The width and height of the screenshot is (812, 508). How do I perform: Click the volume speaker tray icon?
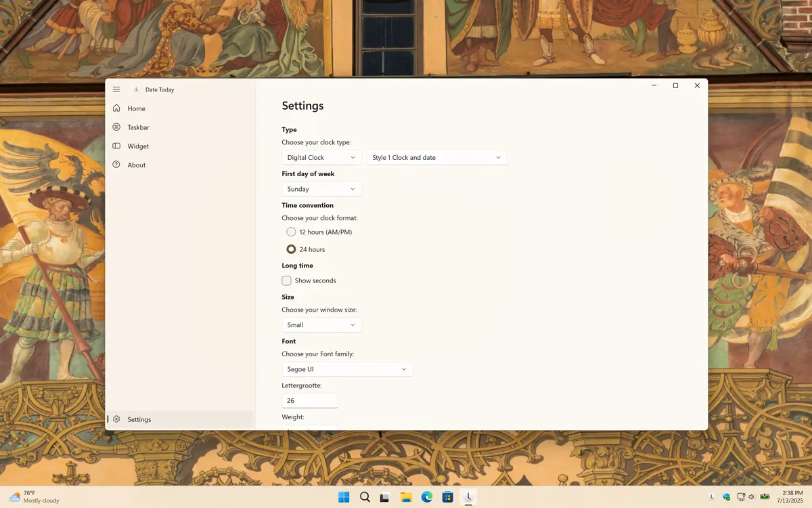pyautogui.click(x=752, y=497)
